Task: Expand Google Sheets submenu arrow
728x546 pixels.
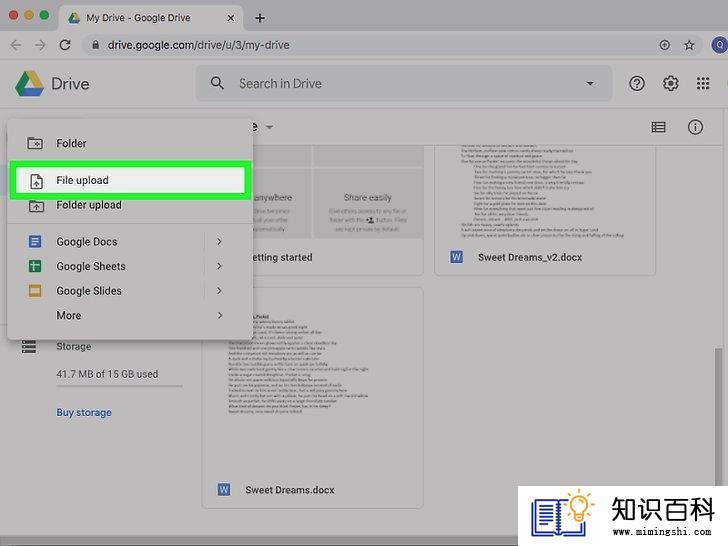Action: pos(219,266)
